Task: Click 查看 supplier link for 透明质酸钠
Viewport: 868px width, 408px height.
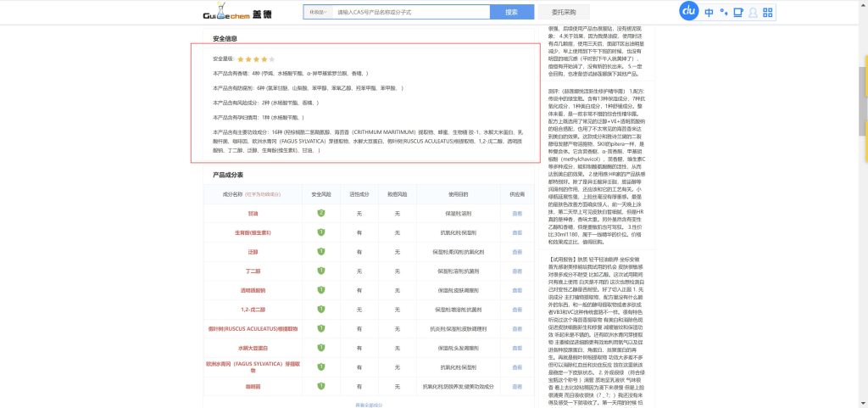Action: tap(517, 290)
